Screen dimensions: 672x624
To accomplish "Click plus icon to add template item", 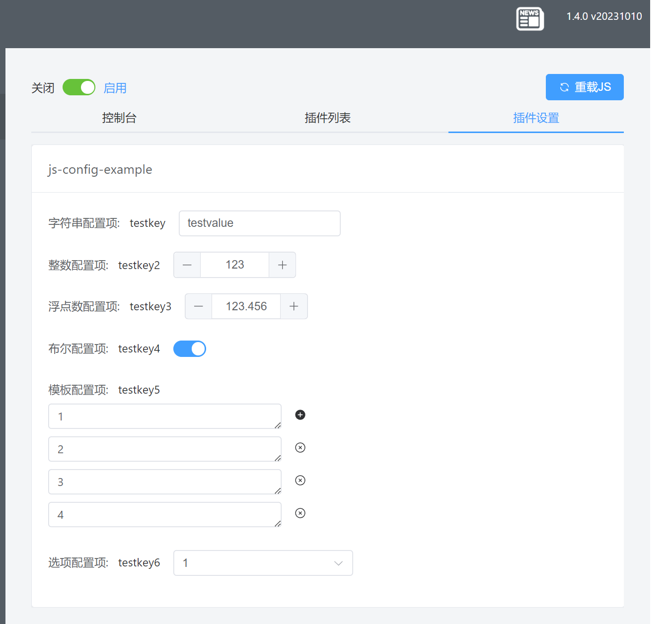I will pyautogui.click(x=300, y=415).
